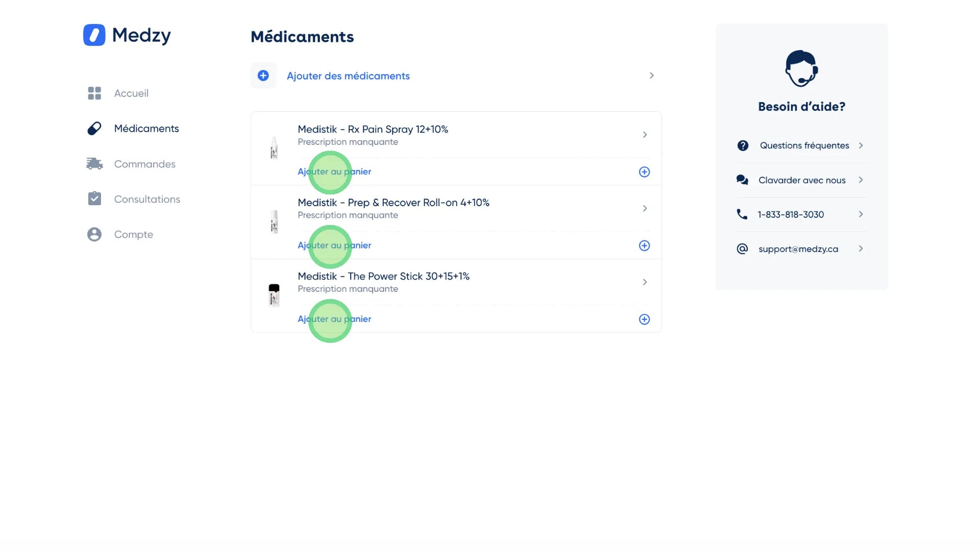Screen dimensions: 980x551
Task: Click the @ icon next to support@medzy.ca
Action: click(x=742, y=249)
